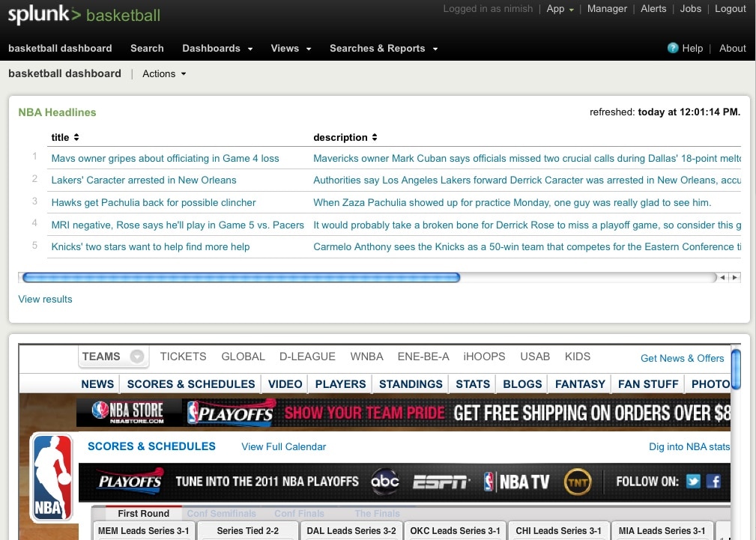The image size is (756, 540).
Task: Click the ABC network logo
Action: click(385, 482)
